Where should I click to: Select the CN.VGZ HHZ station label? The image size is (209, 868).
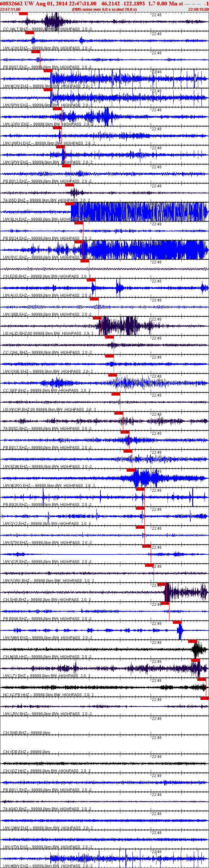point(47,771)
